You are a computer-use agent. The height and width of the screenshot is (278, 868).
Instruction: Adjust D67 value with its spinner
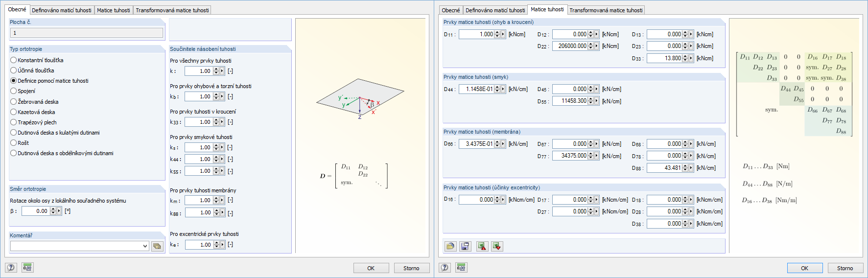click(590, 144)
